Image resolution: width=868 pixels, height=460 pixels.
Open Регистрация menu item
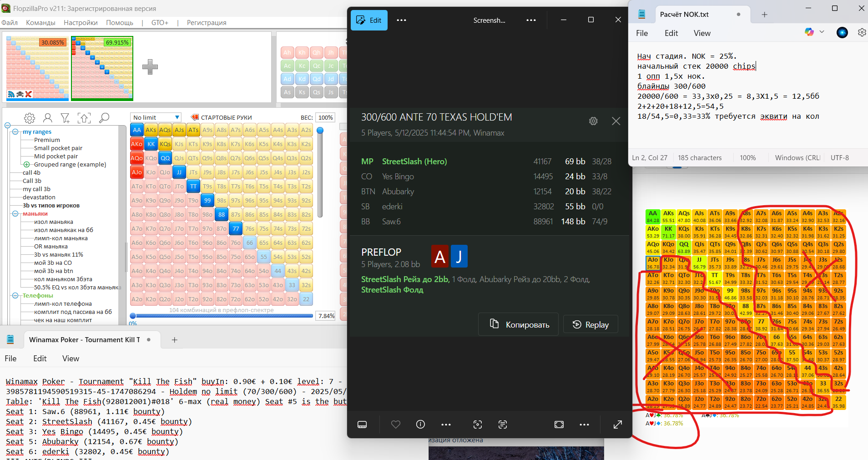[207, 23]
